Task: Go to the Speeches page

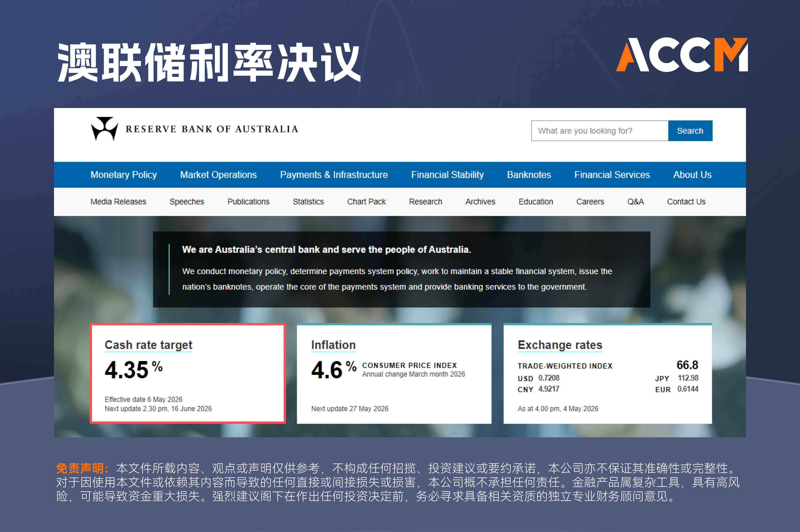Action: tap(187, 202)
